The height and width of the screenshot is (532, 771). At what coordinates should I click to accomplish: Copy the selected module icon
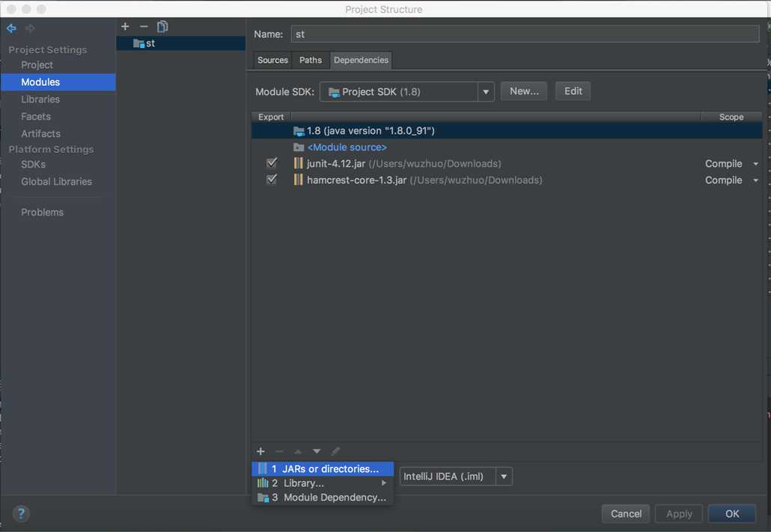[162, 26]
